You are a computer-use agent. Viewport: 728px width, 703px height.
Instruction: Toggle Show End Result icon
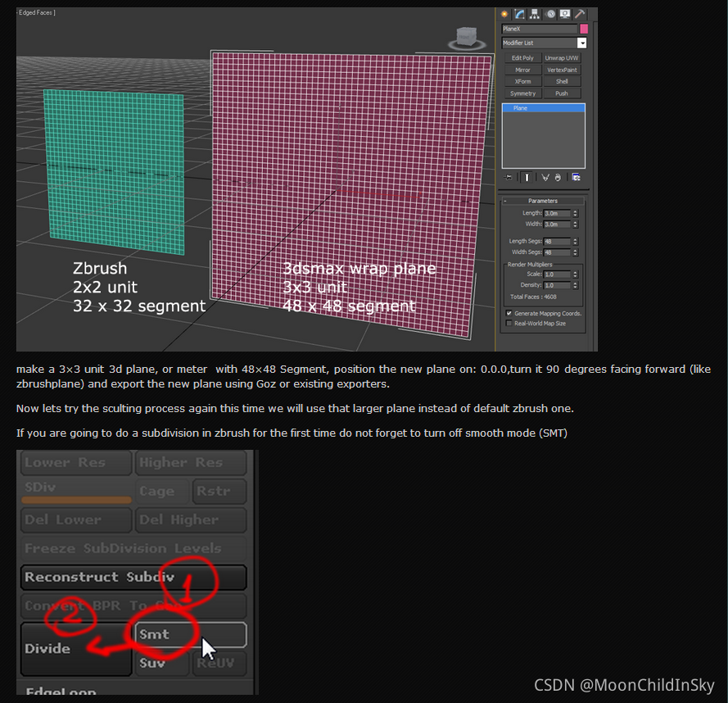[x=527, y=178]
